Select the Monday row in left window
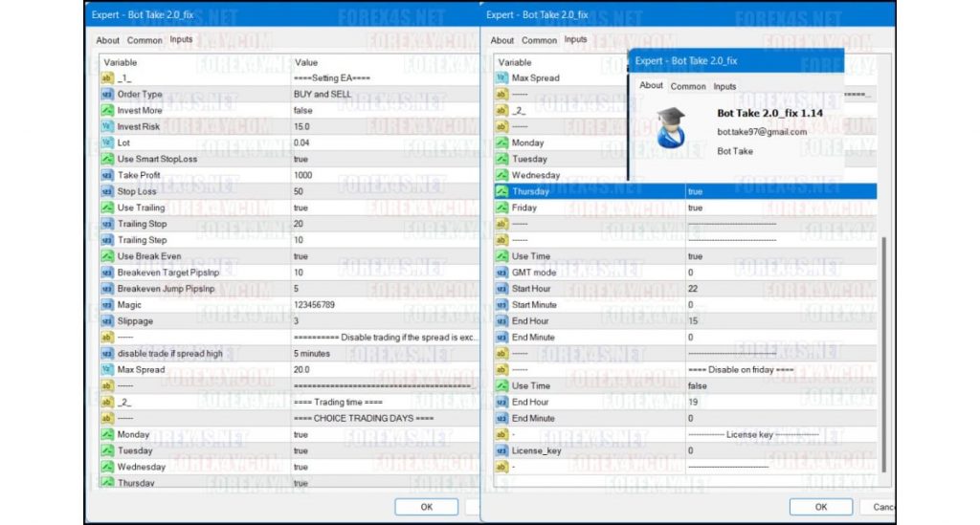 [x=289, y=435]
